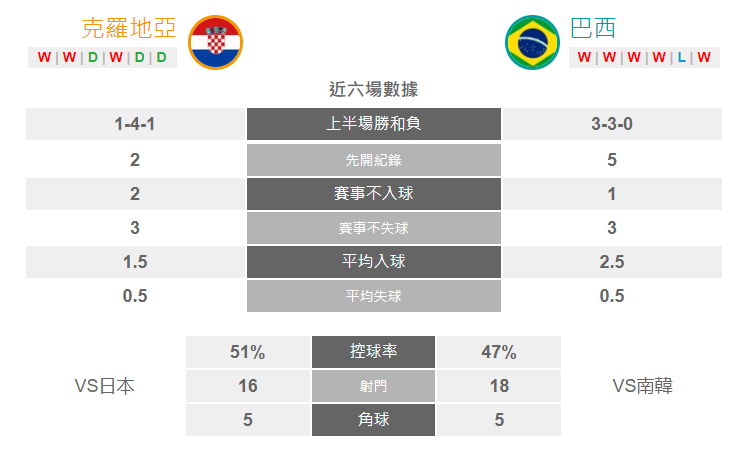This screenshot has height=452, width=741.
Task: Select the 先開紀錄 row label
Action: pos(374,160)
